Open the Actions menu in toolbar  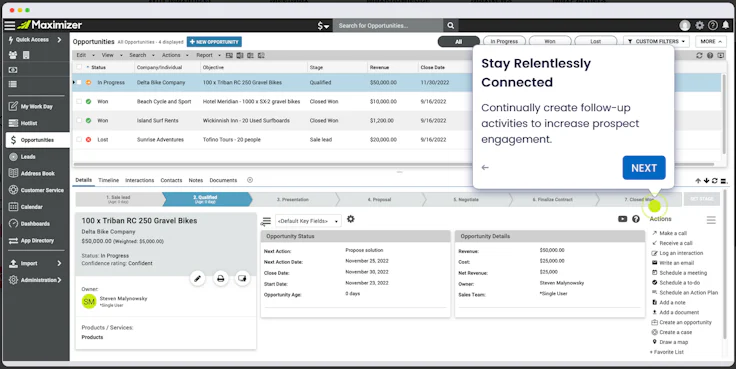pos(175,55)
